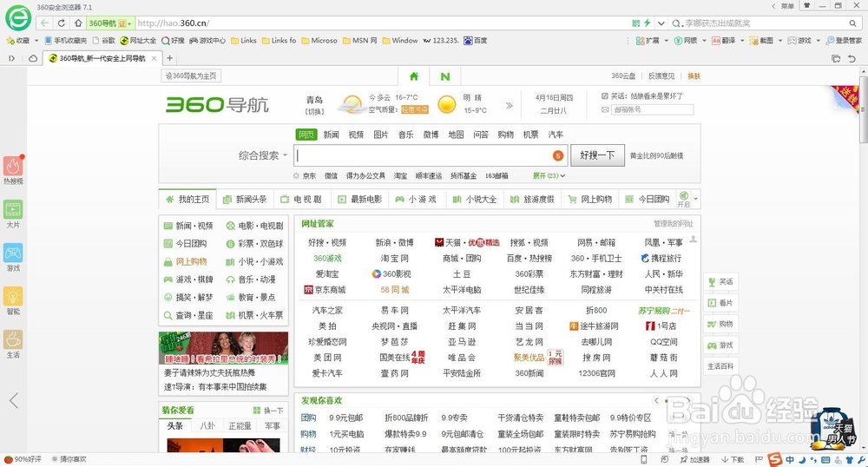Image resolution: width=868 pixels, height=467 pixels.
Task: Toggle 开启 switch at the nav tabs end
Action: [x=684, y=199]
